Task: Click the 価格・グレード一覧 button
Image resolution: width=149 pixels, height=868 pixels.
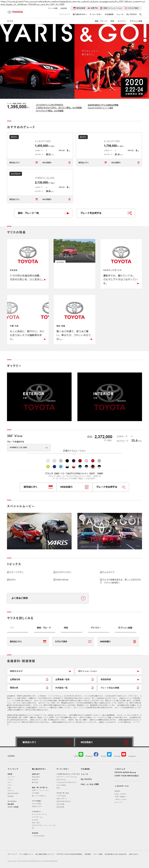Action: (43, 213)
